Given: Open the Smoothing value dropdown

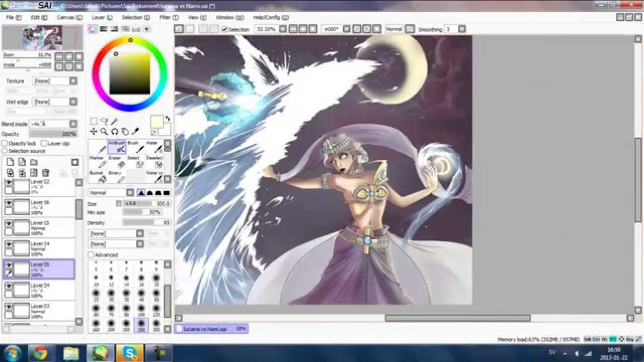Looking at the screenshot, I should click(462, 29).
